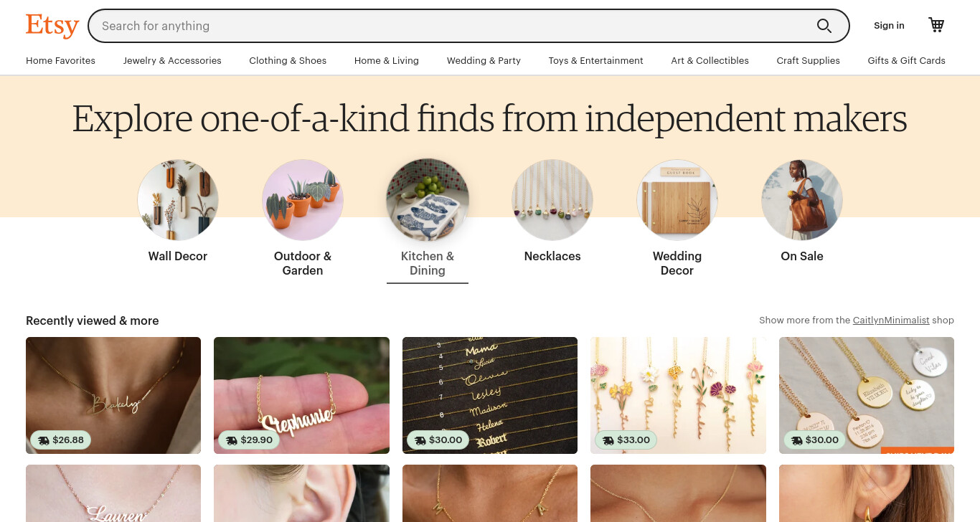Open the Gifts & Gift Cards menu
980x522 pixels.
[x=906, y=61]
